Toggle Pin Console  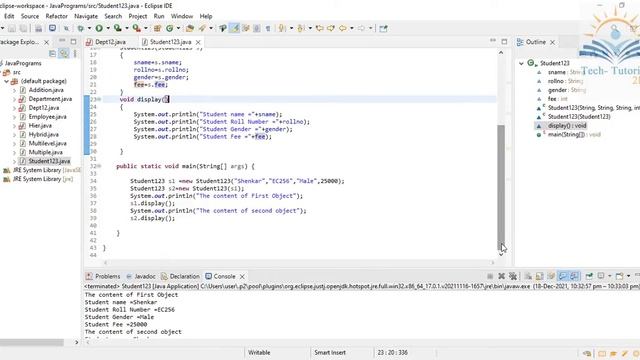(x=589, y=276)
